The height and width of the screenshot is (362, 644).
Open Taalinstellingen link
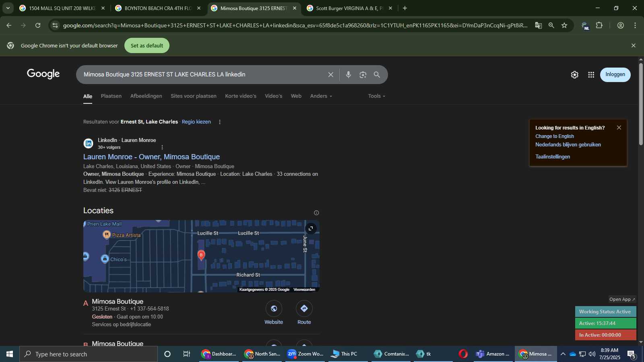(x=553, y=157)
